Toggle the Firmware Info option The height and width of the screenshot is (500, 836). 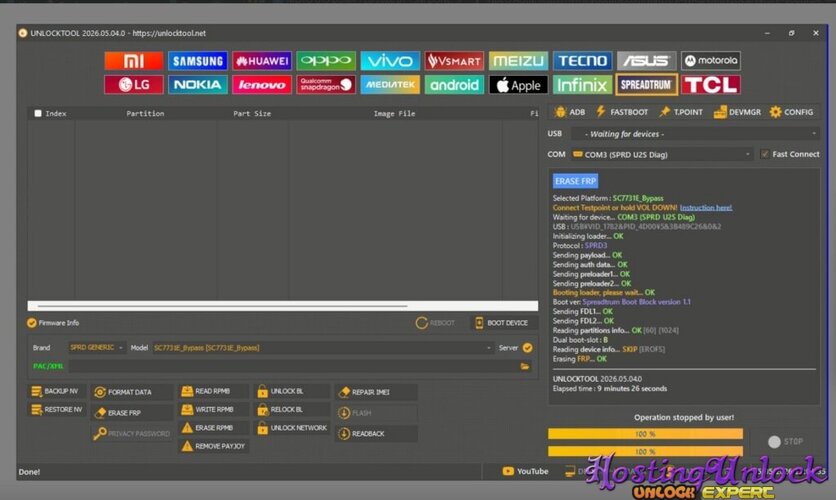coord(31,322)
